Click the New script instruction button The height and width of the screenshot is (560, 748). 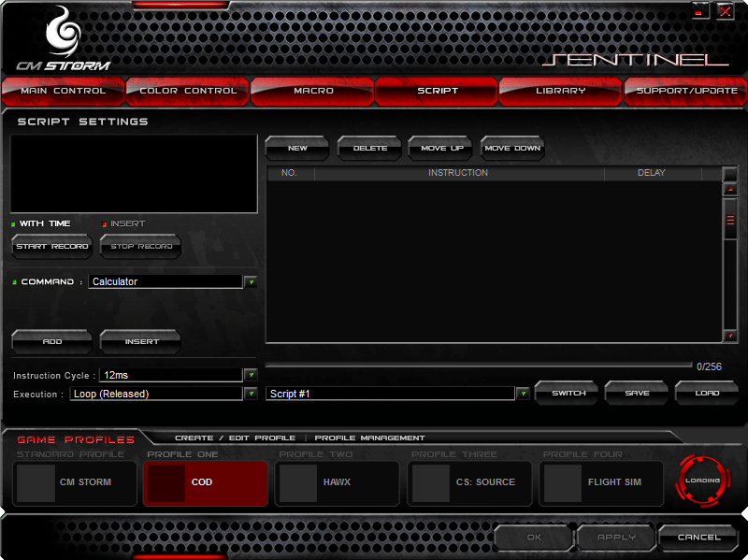tap(297, 149)
